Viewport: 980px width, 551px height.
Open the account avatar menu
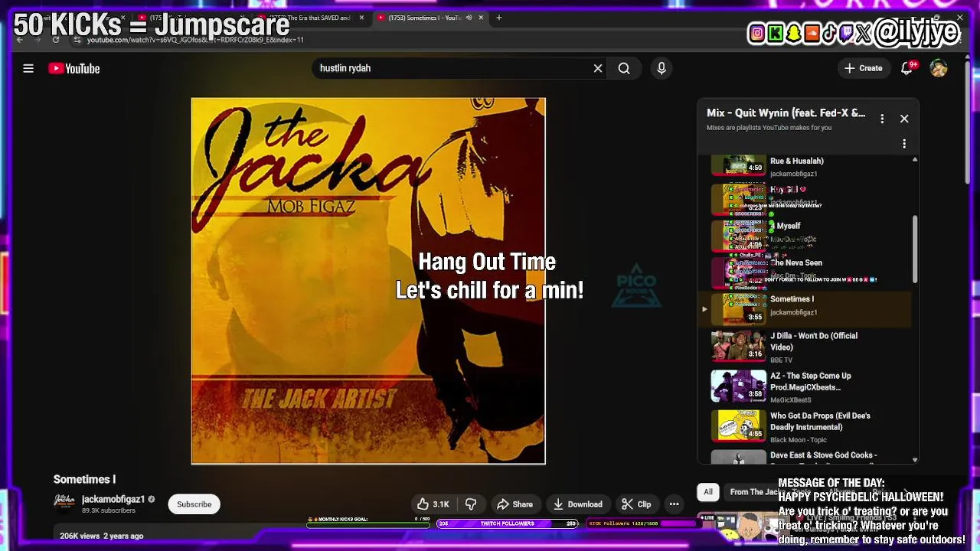(939, 68)
